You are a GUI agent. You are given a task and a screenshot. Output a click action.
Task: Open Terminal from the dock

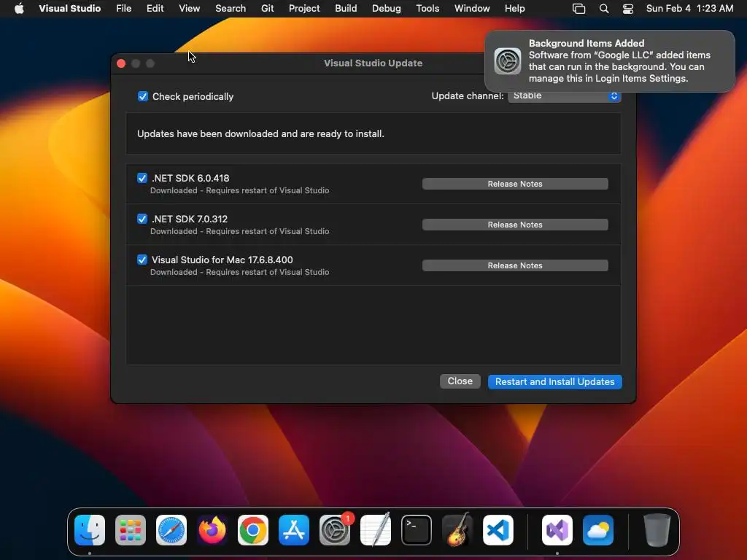coord(417,529)
